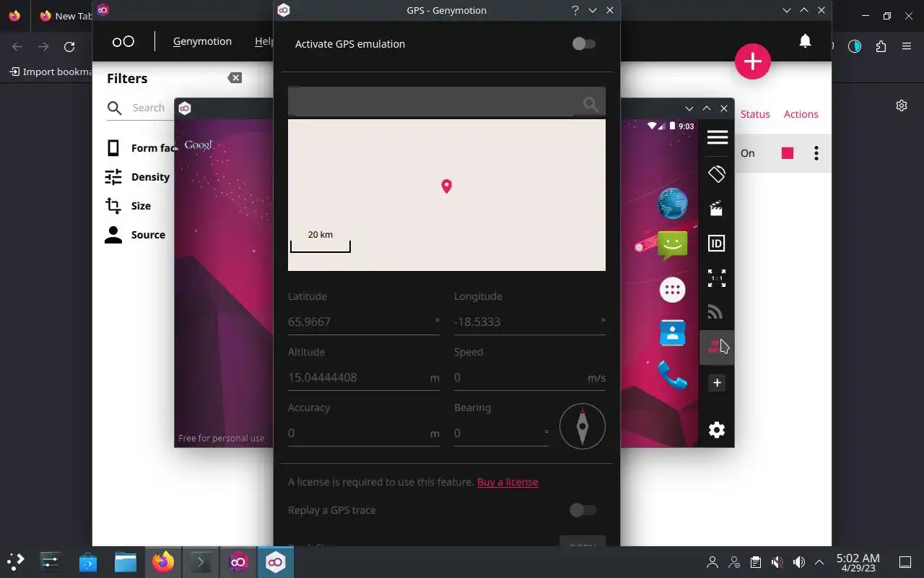Open the network RSS-style widget icon
924x578 pixels.
tap(717, 312)
